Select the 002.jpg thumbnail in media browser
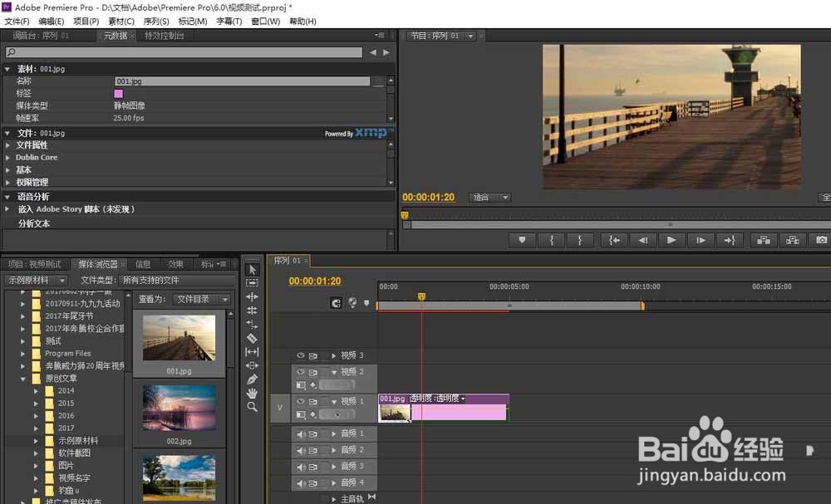 pos(179,408)
